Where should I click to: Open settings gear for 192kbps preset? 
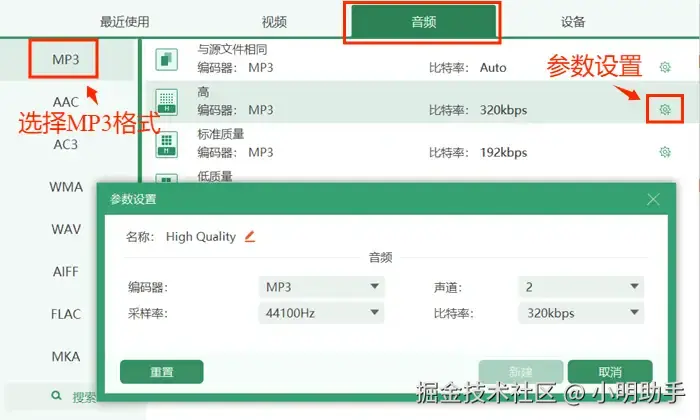click(x=665, y=152)
